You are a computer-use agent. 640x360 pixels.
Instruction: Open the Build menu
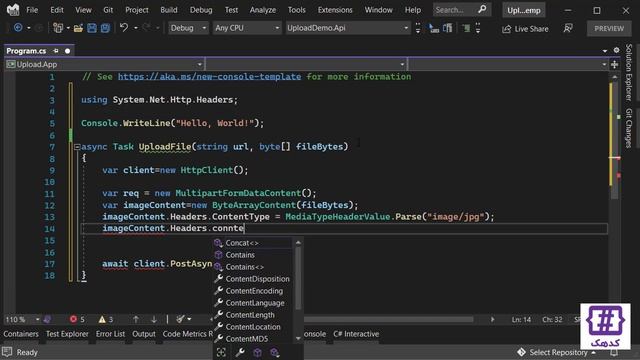click(x=169, y=10)
